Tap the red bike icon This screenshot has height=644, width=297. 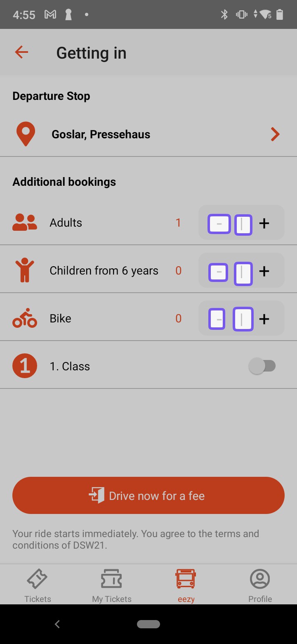(25, 318)
